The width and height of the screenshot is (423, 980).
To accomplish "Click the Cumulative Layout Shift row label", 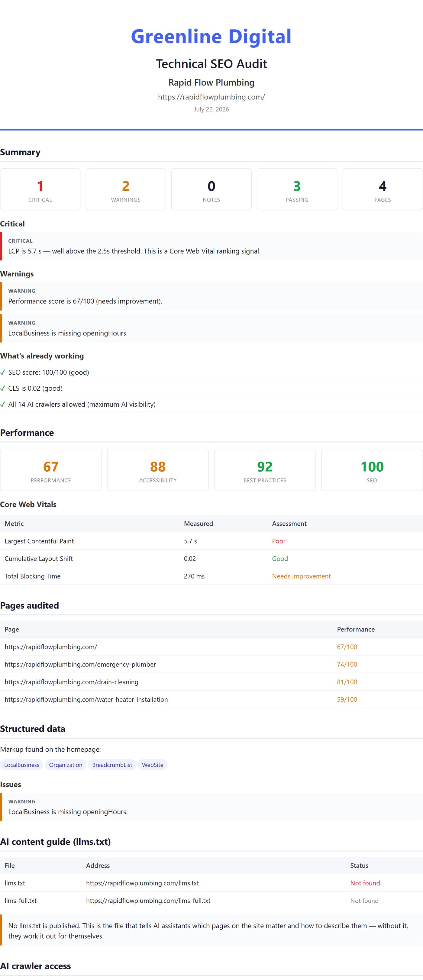I will pos(39,559).
